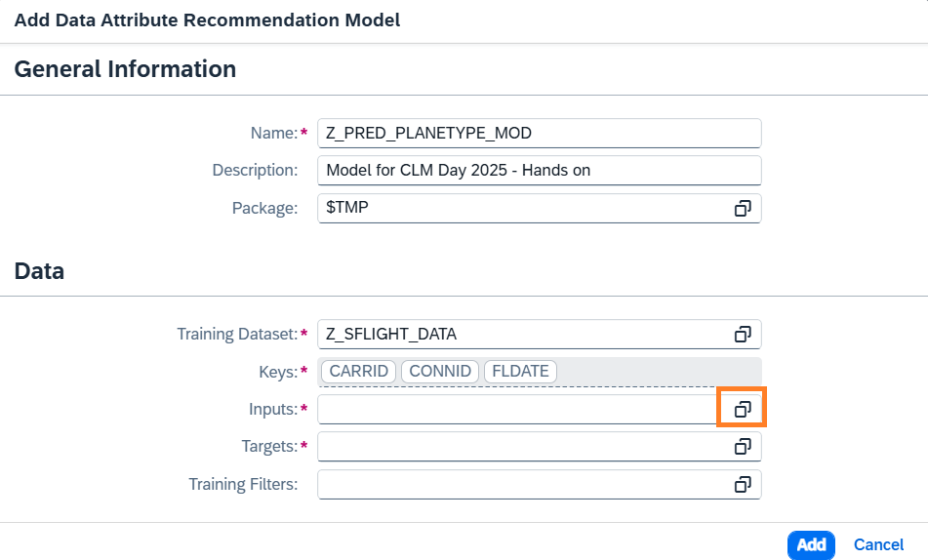Image resolution: width=928 pixels, height=560 pixels.
Task: Click inside the empty Inputs field
Action: point(517,410)
